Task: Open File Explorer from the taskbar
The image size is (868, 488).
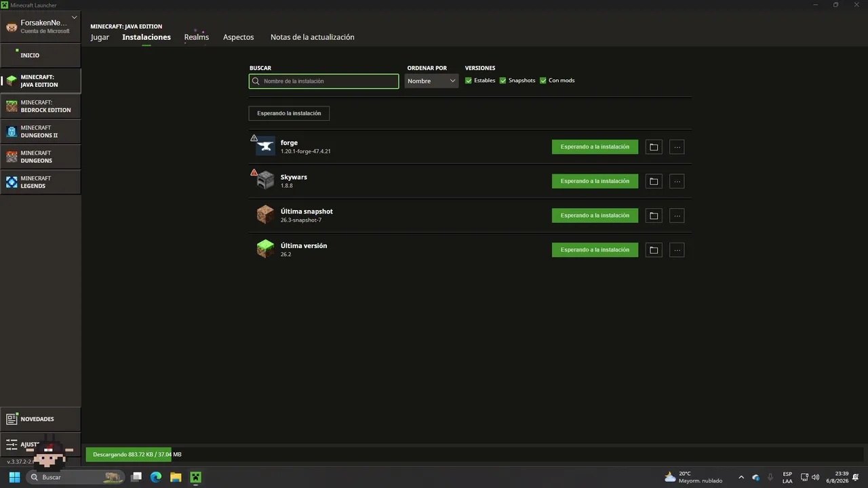Action: pos(176,477)
